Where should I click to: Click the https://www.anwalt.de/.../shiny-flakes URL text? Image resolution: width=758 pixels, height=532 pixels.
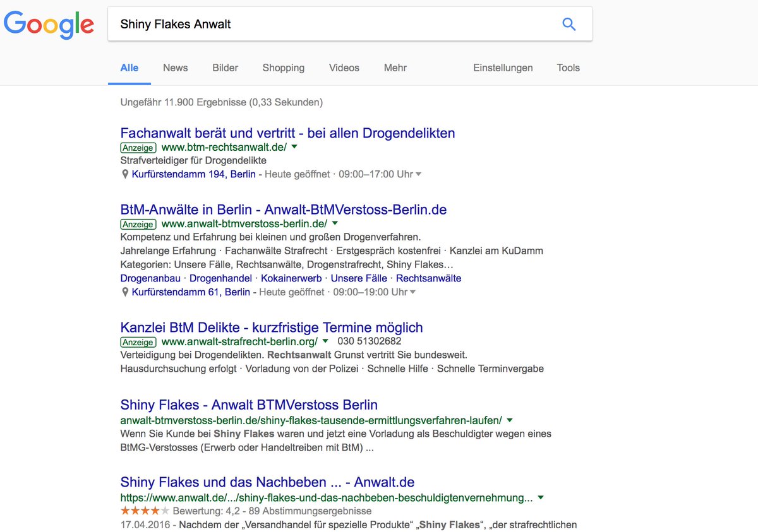[x=327, y=497]
